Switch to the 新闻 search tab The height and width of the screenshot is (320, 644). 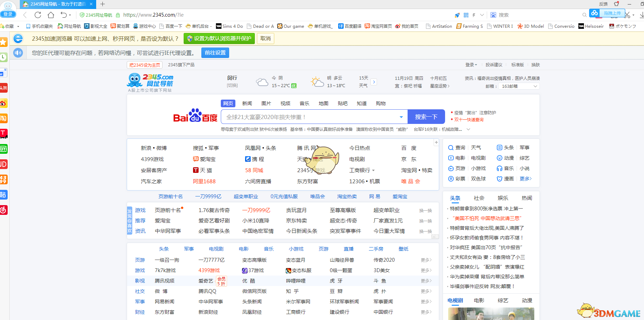[247, 103]
